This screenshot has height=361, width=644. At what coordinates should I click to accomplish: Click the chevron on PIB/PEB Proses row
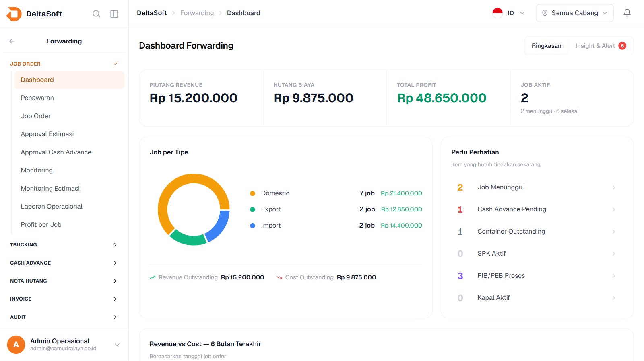point(613,276)
